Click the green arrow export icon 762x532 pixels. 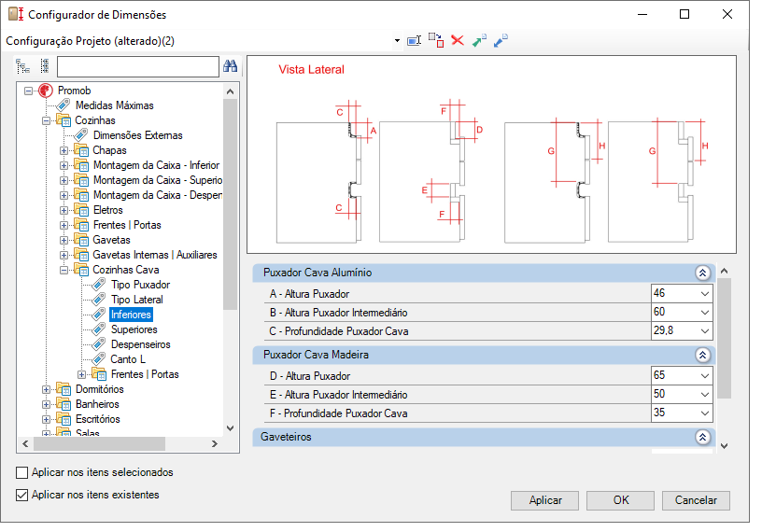(x=479, y=40)
